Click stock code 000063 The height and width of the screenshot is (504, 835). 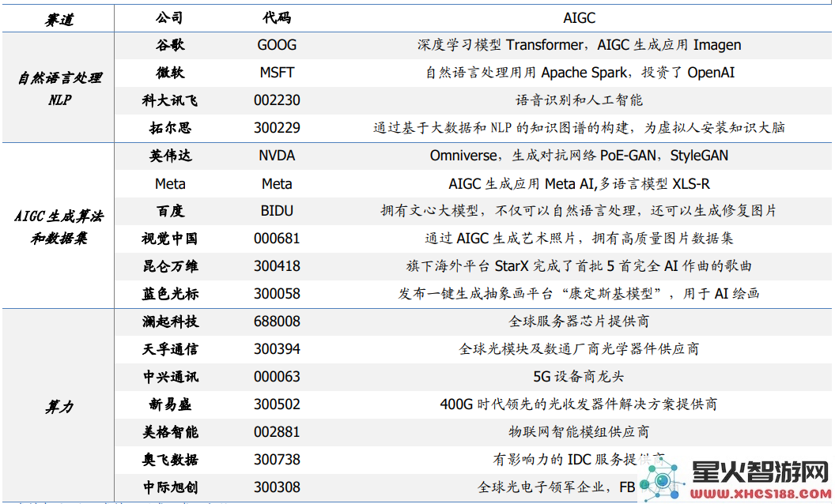pos(277,378)
